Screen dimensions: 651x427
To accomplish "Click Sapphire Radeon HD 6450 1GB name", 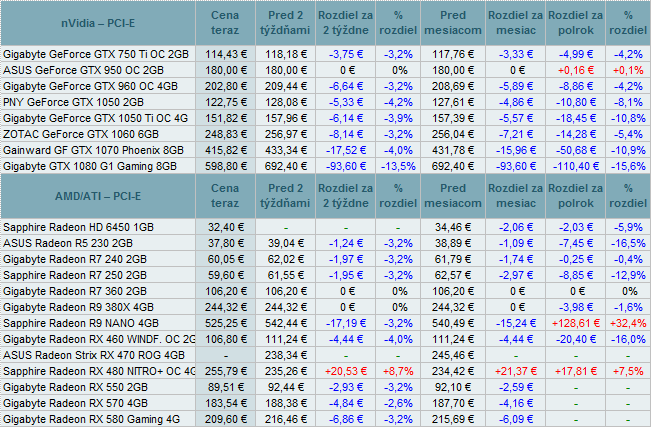I will point(78,227).
